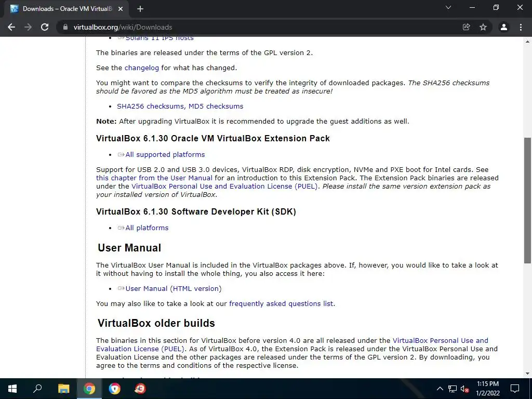Open the frequently asked questions list
Screen dimensions: 532x399
point(281,303)
